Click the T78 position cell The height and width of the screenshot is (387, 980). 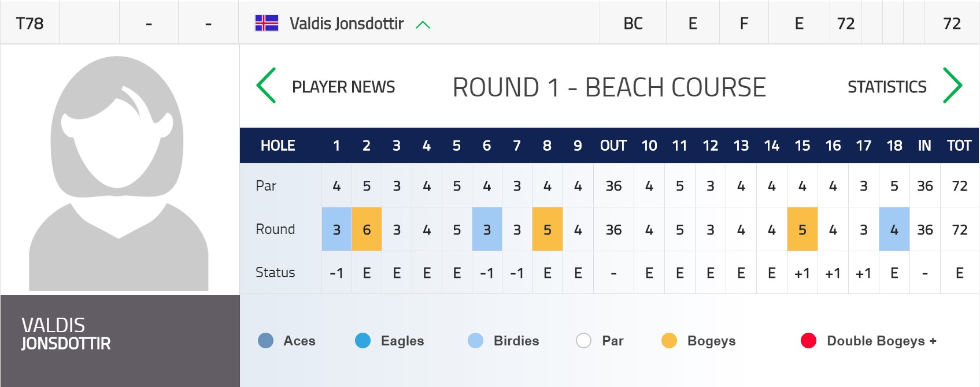(x=29, y=24)
